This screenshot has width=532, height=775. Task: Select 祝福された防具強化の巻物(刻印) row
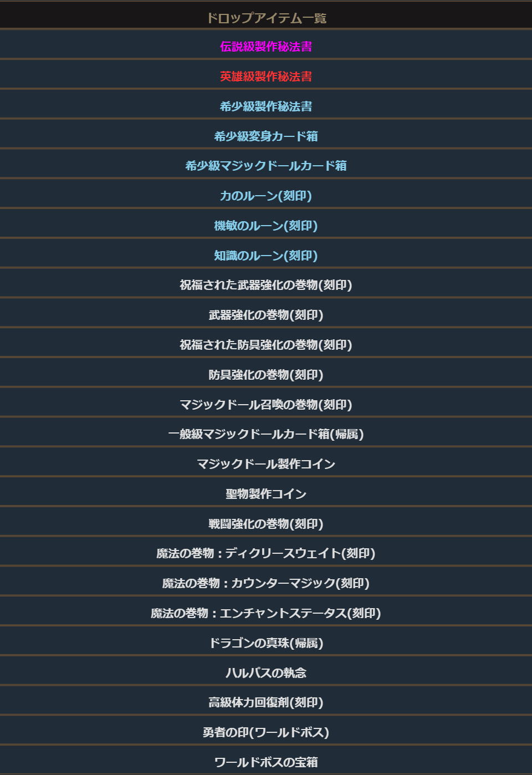tap(266, 345)
